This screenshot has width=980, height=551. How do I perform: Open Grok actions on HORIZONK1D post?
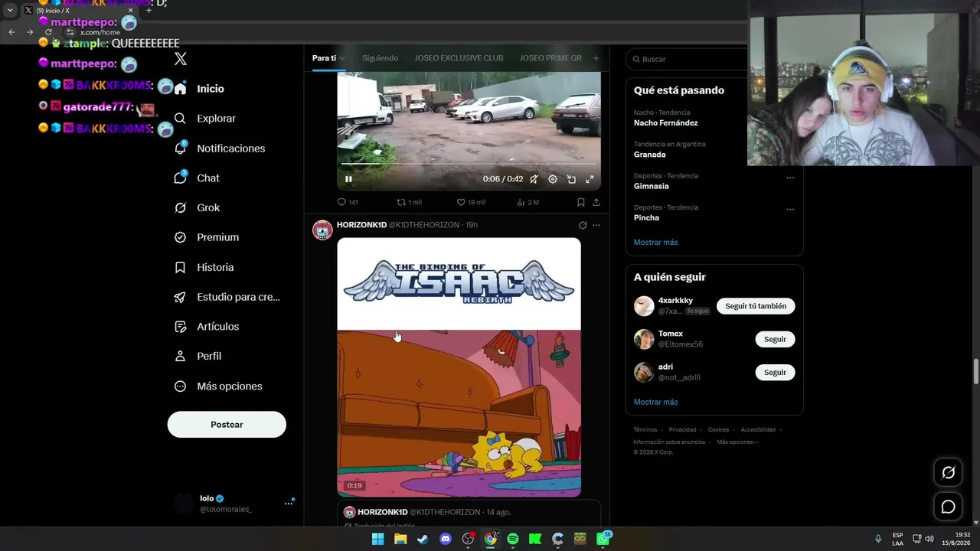coord(583,225)
